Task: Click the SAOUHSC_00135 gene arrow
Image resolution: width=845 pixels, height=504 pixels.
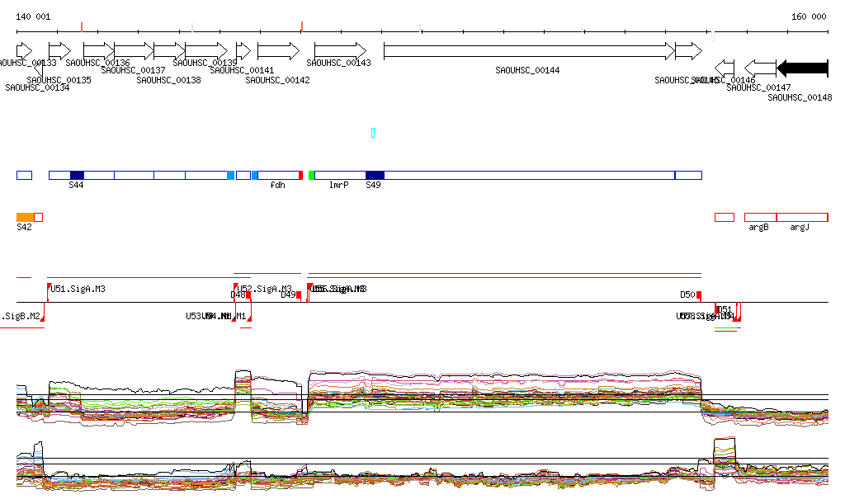Action: click(59, 51)
